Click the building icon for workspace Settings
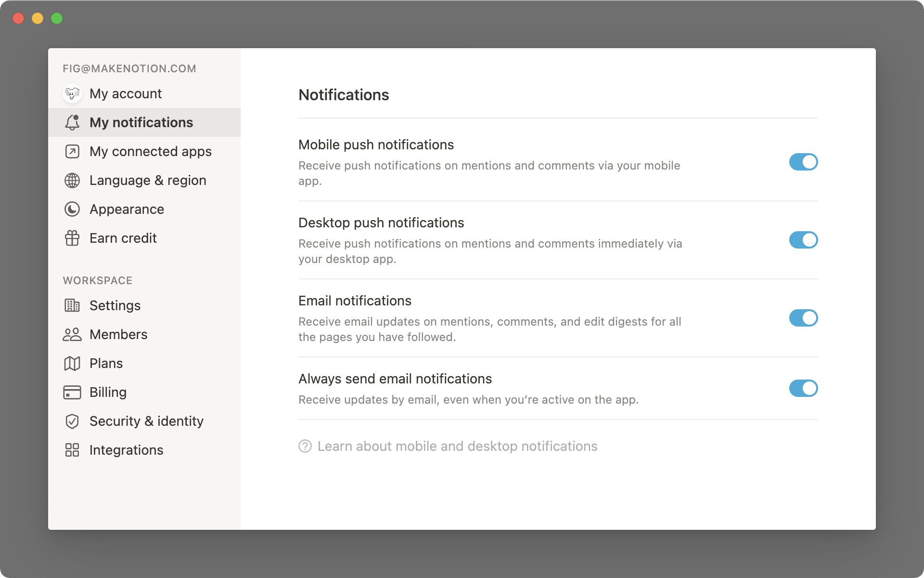This screenshot has height=578, width=924. (x=72, y=305)
